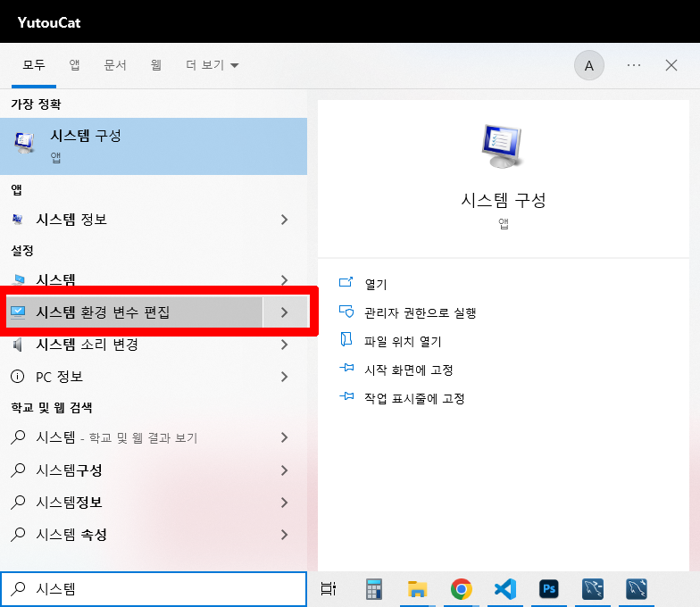Expand arrow for 학교 및 웹 결과 보기
The image size is (700, 607).
[x=284, y=437]
